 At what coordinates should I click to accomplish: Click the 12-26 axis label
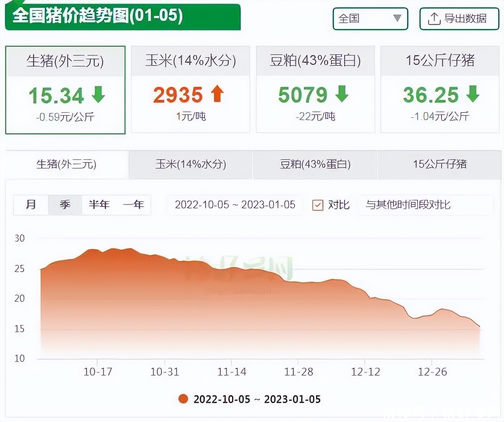(432, 372)
